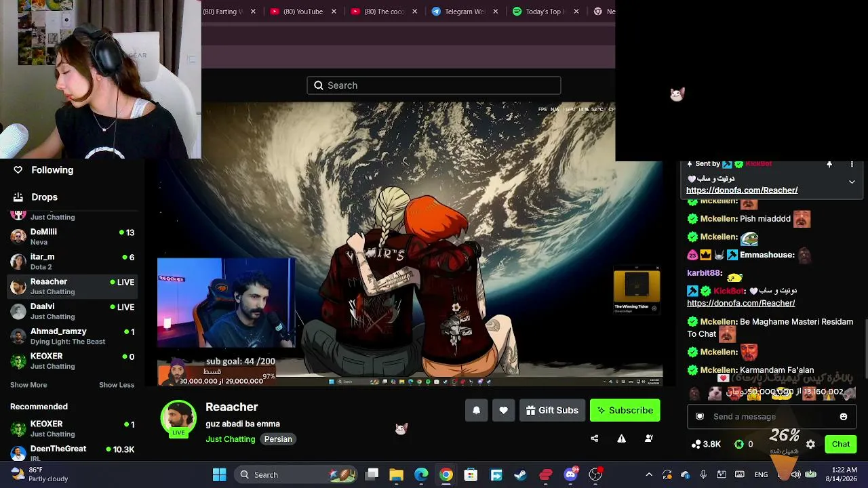Open File Explorer from the taskbar
868x488 pixels.
(x=397, y=474)
